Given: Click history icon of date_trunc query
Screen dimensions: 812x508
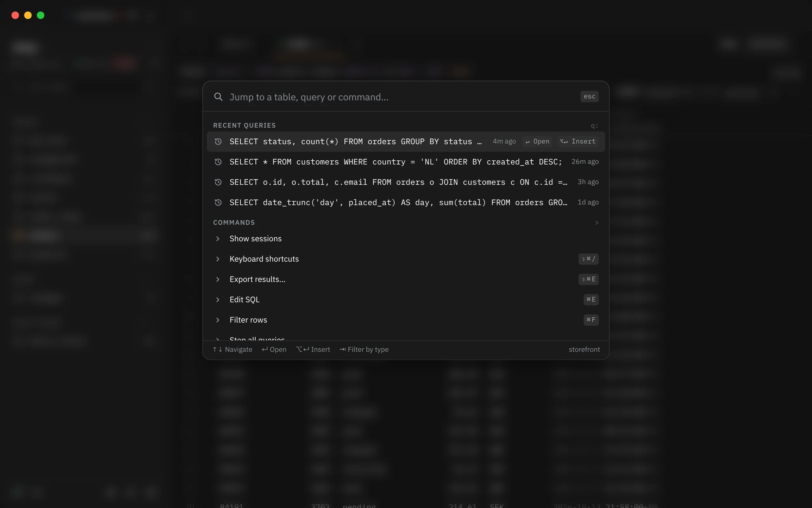Looking at the screenshot, I should tap(218, 202).
